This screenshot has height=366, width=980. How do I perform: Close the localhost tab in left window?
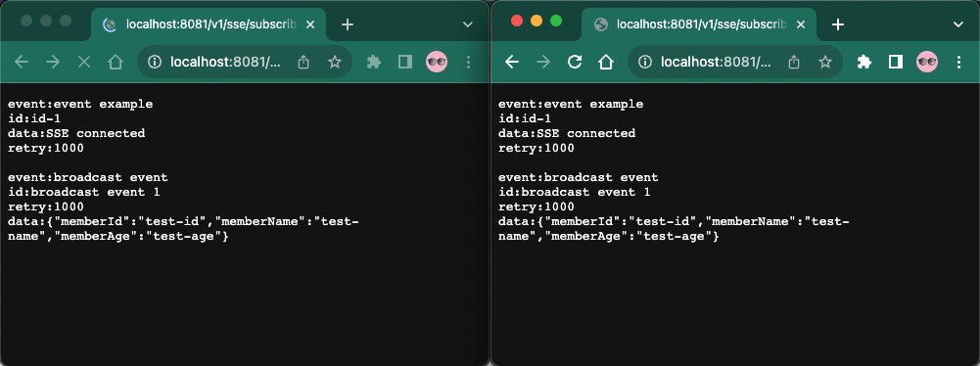(310, 24)
